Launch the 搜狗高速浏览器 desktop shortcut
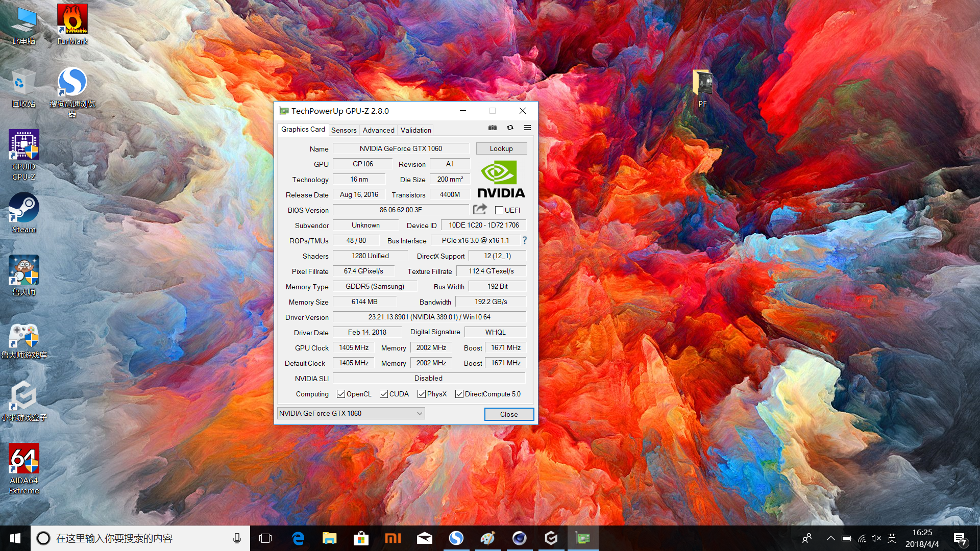The width and height of the screenshot is (980, 551). (x=72, y=92)
